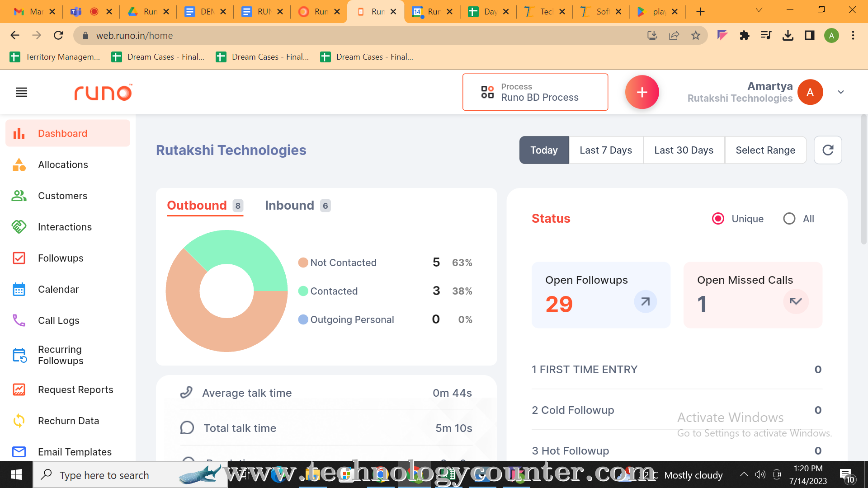Reload the page in browser
Screen dimensions: 868x488
(58, 35)
